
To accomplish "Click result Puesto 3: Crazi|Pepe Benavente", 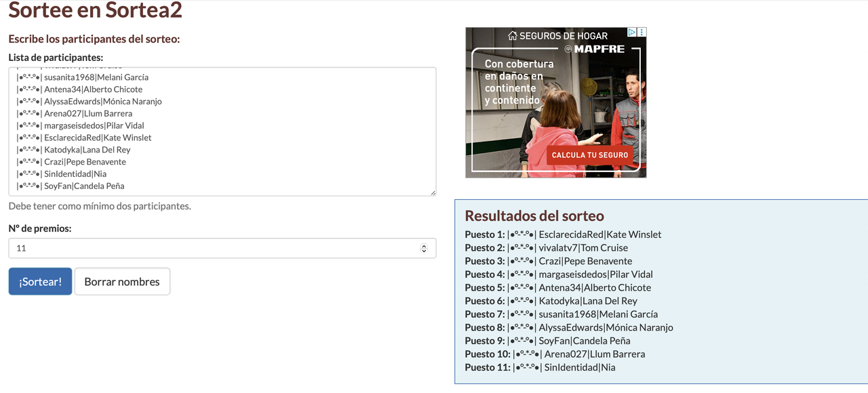I will click(x=549, y=261).
